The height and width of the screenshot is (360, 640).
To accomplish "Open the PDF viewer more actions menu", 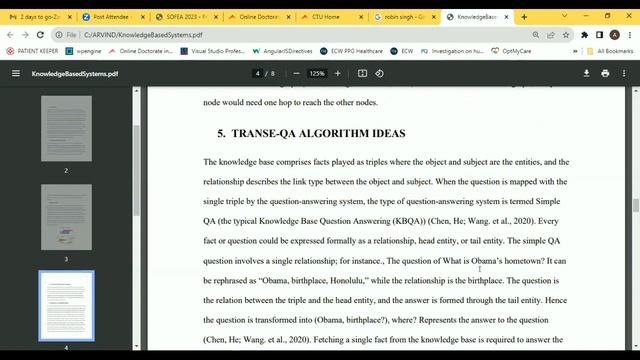I will [624, 73].
